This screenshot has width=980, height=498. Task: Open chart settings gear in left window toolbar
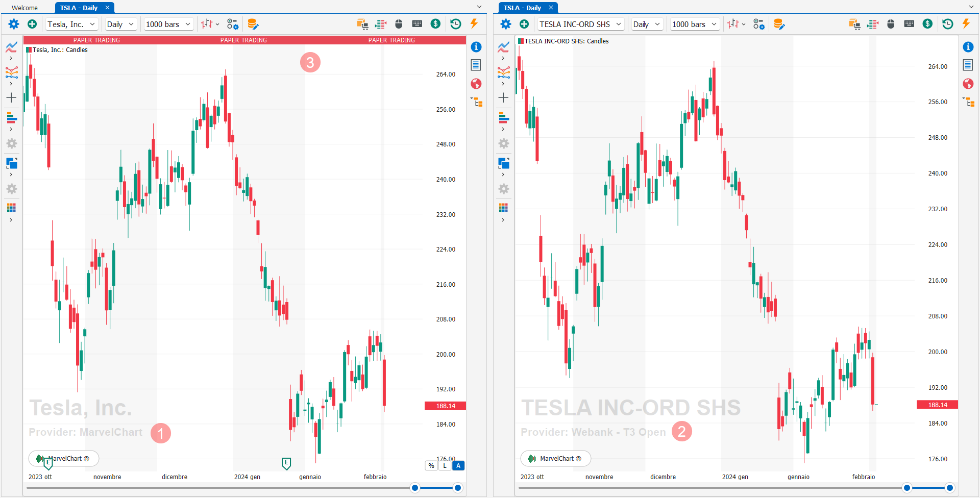click(14, 24)
